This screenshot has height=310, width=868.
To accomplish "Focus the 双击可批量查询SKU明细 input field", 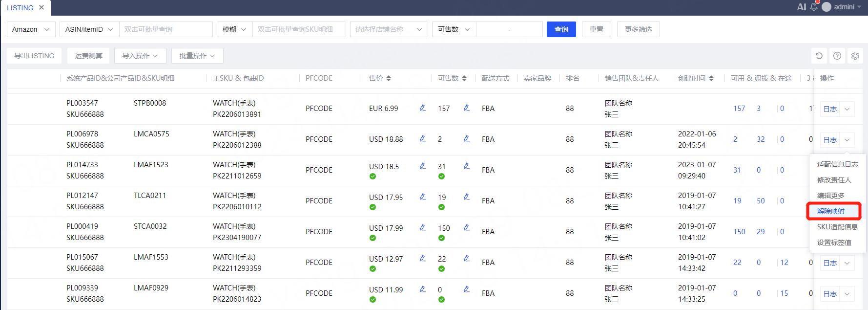I will coord(299,29).
